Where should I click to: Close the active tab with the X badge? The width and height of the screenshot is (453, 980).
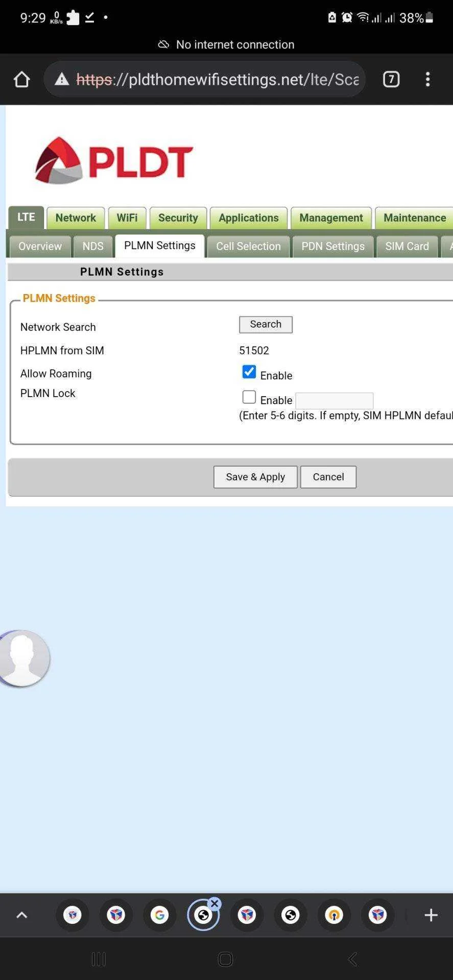coord(214,903)
